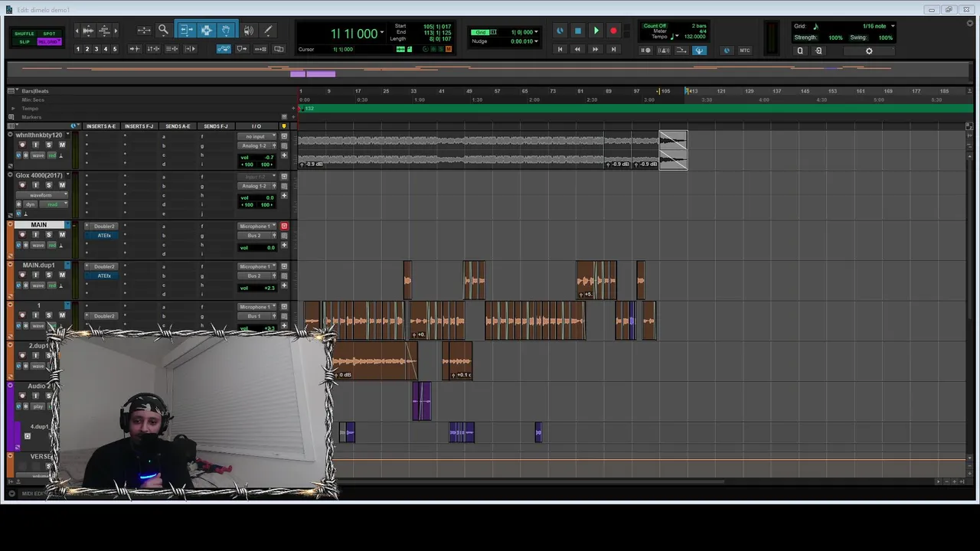Screen dimensions: 980x551
Task: Click the Fast Forward transport button
Action: coord(595,49)
